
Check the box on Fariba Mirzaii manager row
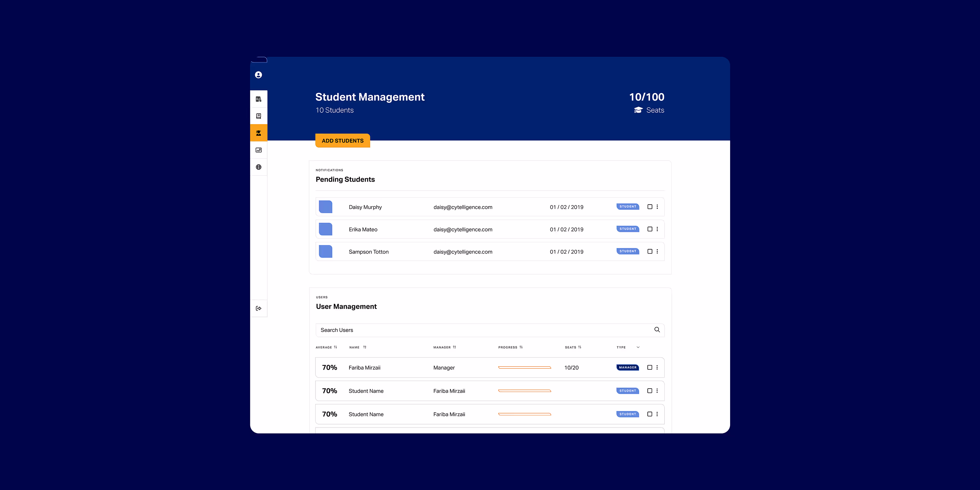point(650,367)
